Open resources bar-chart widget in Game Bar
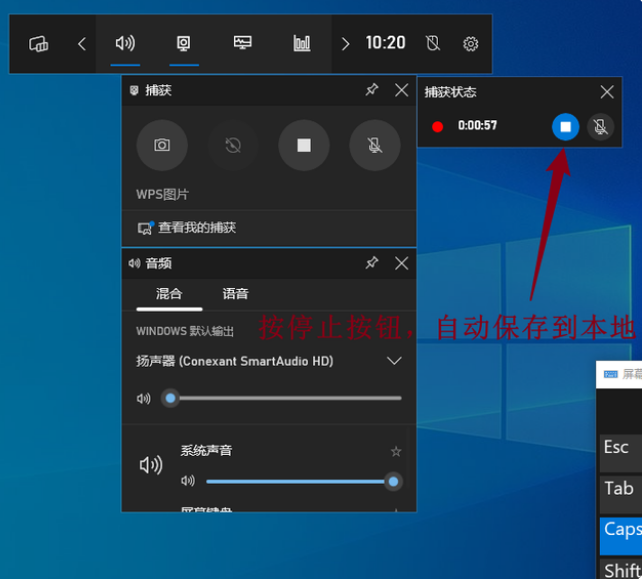Image resolution: width=642 pixels, height=579 pixels. pos(301,43)
